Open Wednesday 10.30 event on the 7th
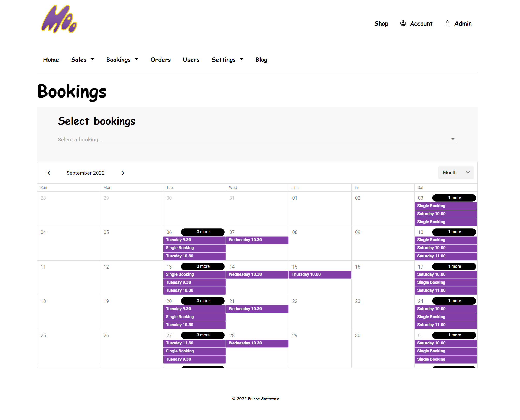 [x=257, y=240]
